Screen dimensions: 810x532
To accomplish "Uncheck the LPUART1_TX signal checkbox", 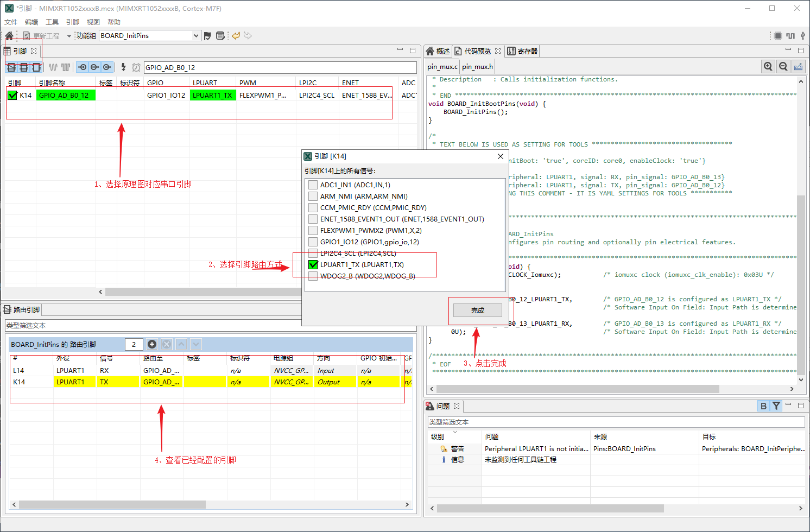I will pos(313,265).
